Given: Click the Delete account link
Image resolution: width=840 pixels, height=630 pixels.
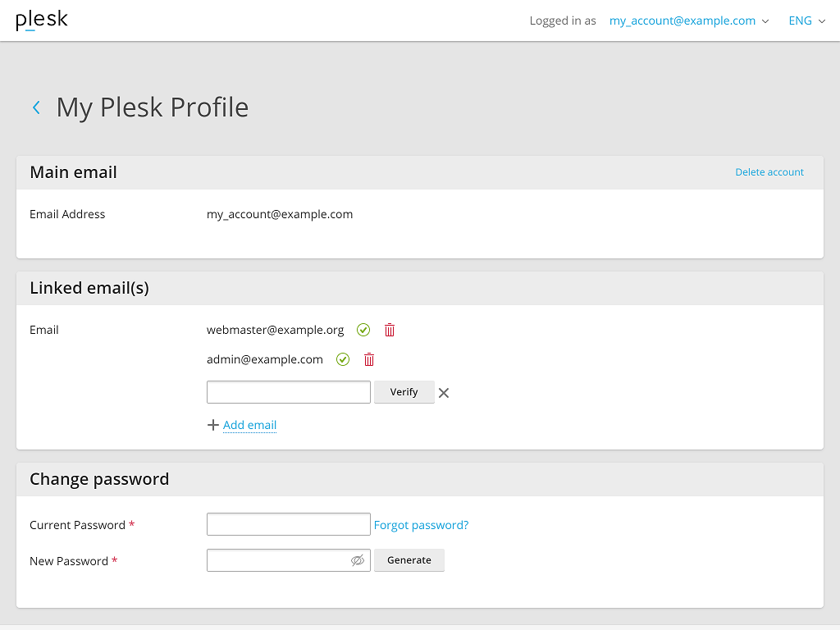Looking at the screenshot, I should pyautogui.click(x=769, y=172).
